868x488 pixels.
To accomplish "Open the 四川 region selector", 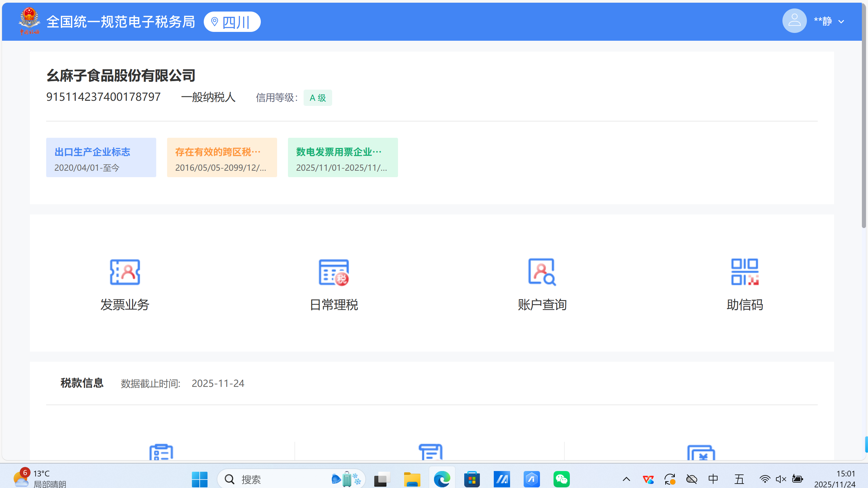I will click(x=232, y=22).
